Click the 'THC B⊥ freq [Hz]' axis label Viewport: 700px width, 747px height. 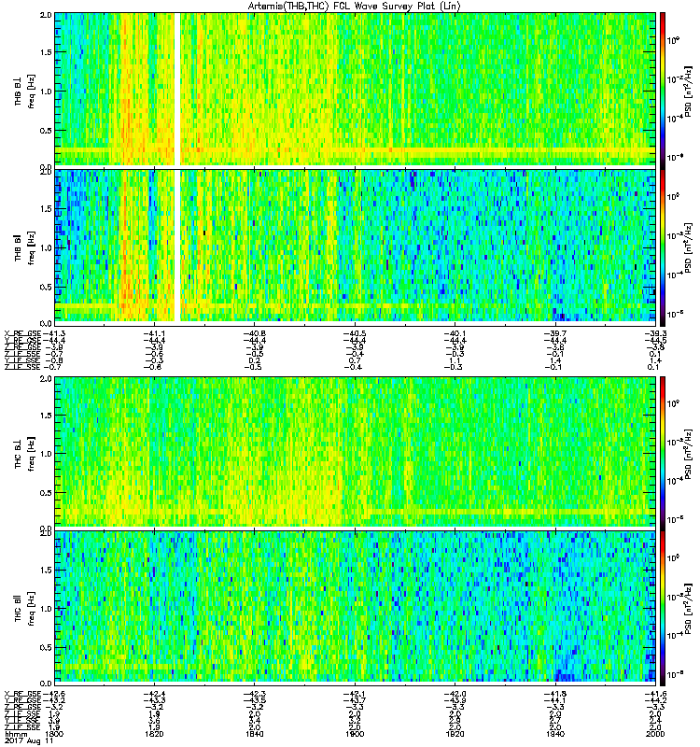24,454
